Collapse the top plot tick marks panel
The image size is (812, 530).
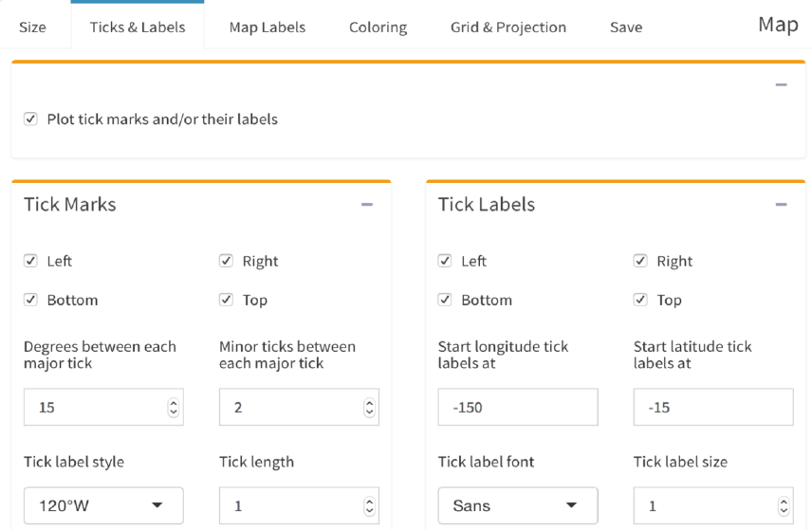pos(781,85)
